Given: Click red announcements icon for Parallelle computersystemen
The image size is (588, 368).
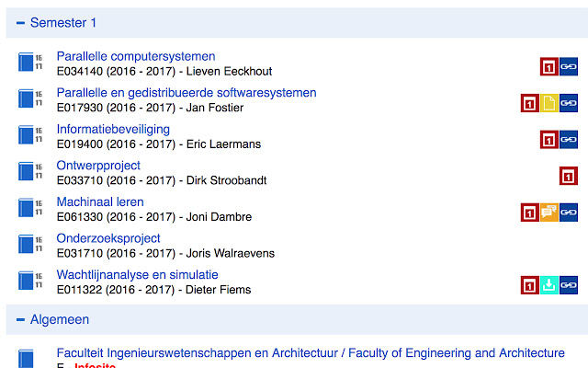Looking at the screenshot, I should [549, 67].
